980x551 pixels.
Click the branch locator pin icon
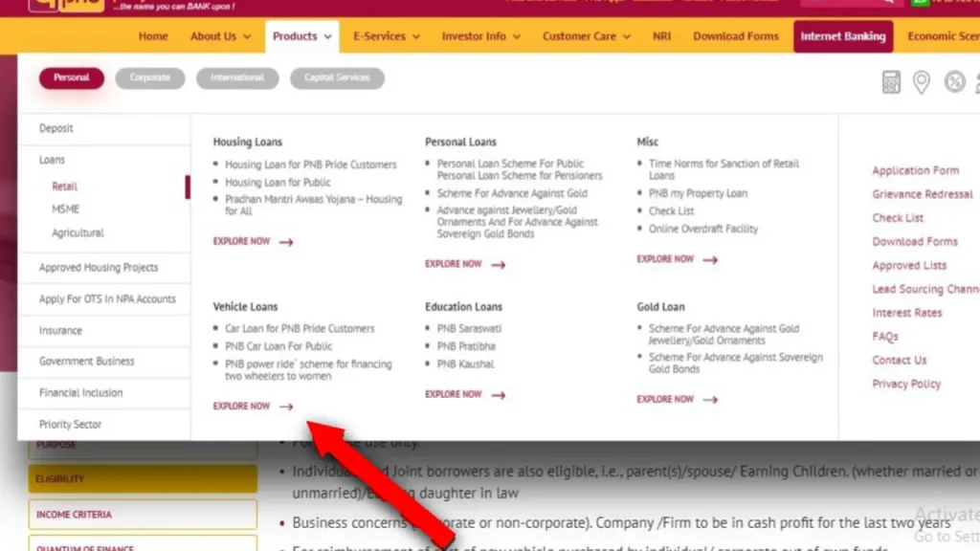pyautogui.click(x=922, y=82)
